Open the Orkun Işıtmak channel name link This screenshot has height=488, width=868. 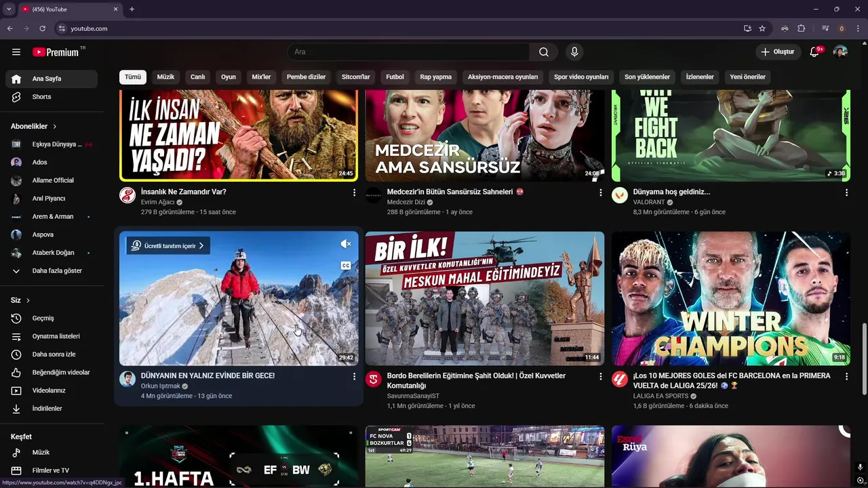click(160, 386)
